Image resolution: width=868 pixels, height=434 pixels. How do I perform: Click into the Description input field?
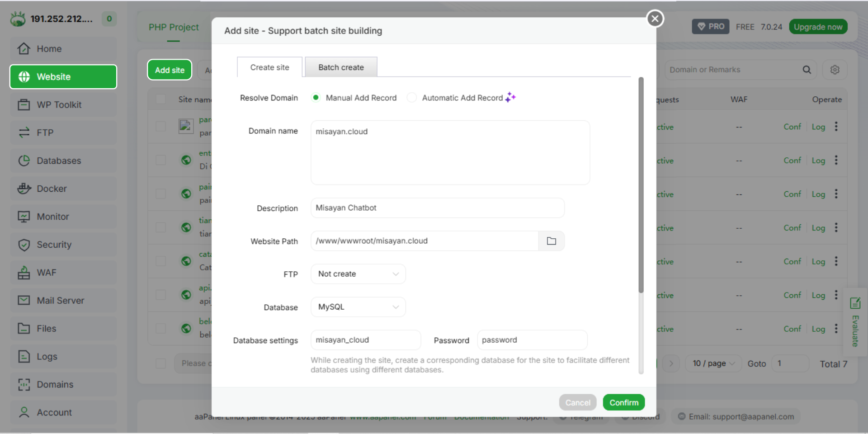tap(437, 208)
